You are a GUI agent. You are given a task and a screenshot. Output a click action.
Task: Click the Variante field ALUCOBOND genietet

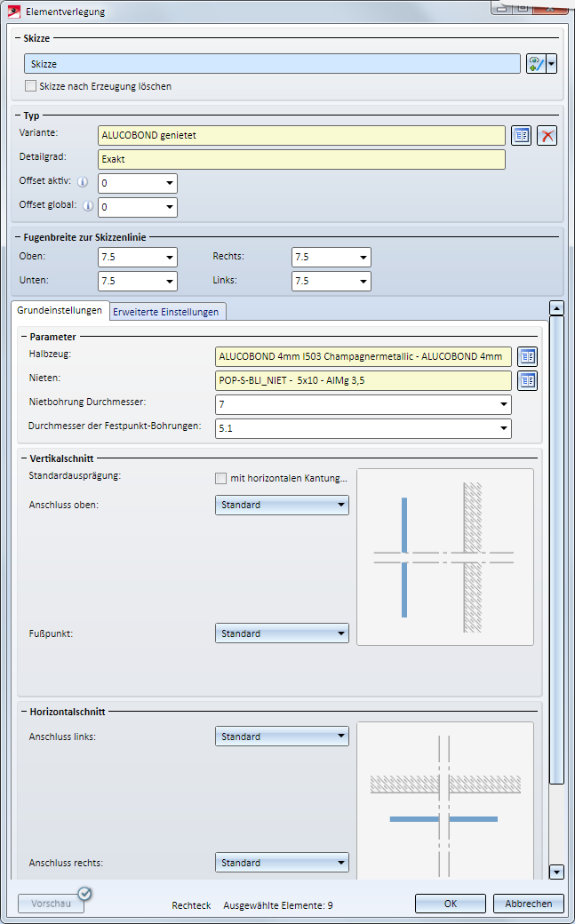[301, 136]
